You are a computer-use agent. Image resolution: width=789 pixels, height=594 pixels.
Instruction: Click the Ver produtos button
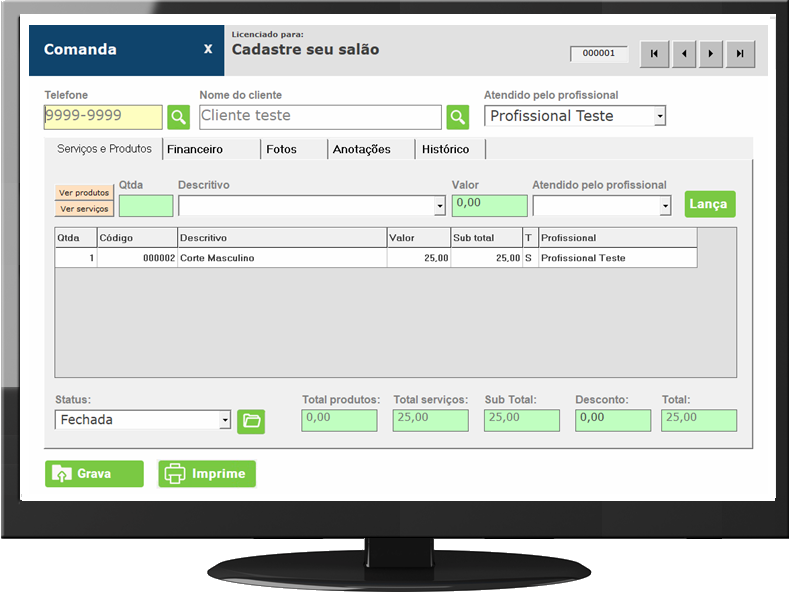point(84,193)
